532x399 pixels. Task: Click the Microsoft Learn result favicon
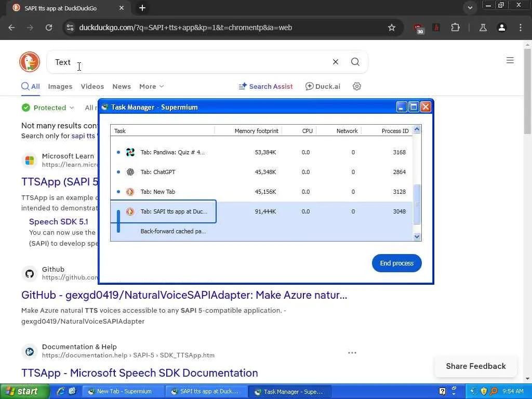(30, 160)
